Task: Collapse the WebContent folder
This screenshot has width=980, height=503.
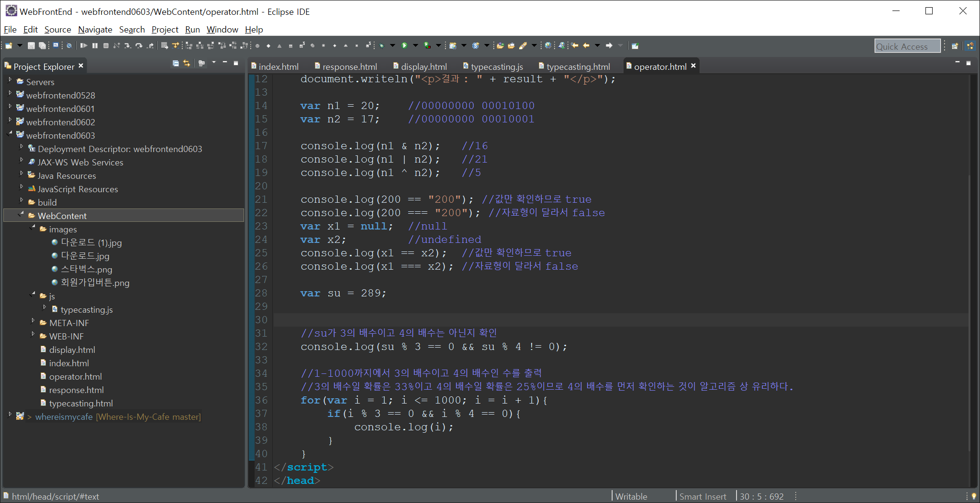Action: coord(22,214)
